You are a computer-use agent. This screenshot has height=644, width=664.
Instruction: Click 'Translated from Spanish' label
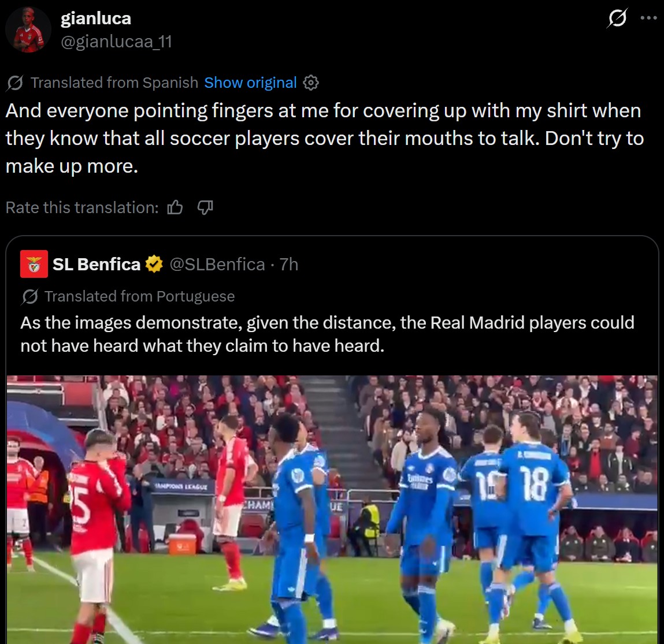tap(114, 83)
